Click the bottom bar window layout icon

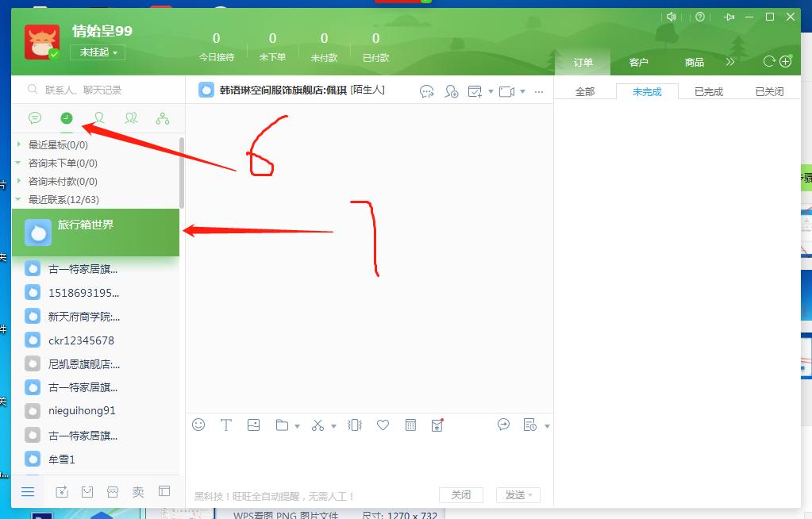point(164,491)
